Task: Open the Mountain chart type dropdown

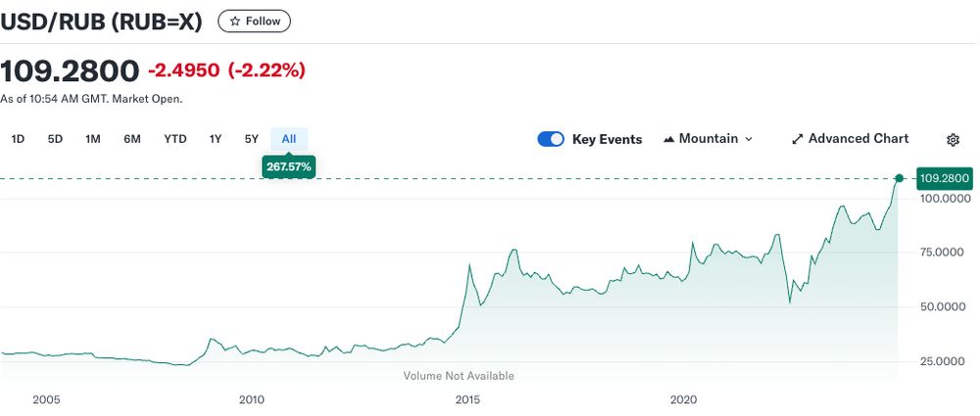Action: (x=709, y=139)
